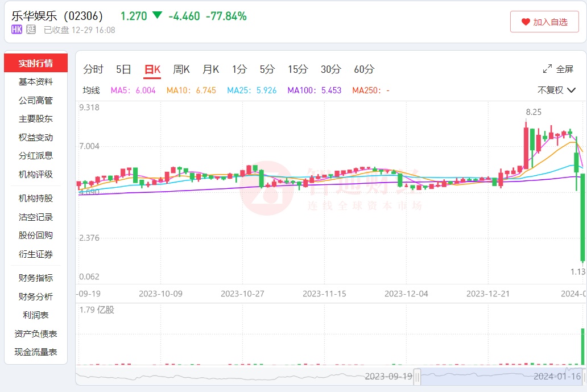
Task: Select the 周K weekly chart tab
Action: pyautogui.click(x=181, y=69)
